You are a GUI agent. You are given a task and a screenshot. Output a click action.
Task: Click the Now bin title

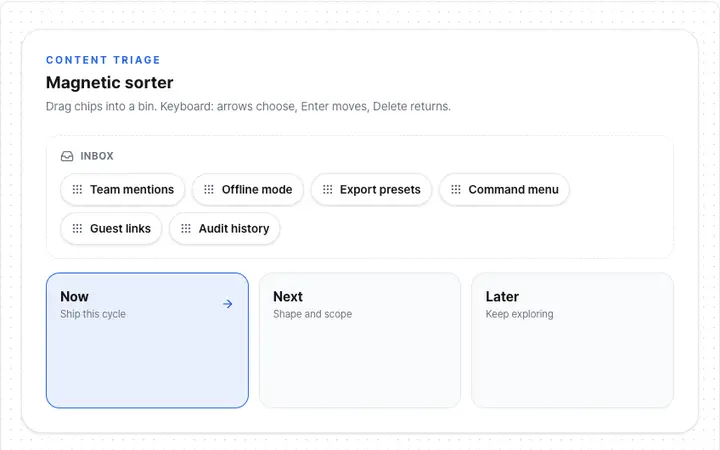74,297
